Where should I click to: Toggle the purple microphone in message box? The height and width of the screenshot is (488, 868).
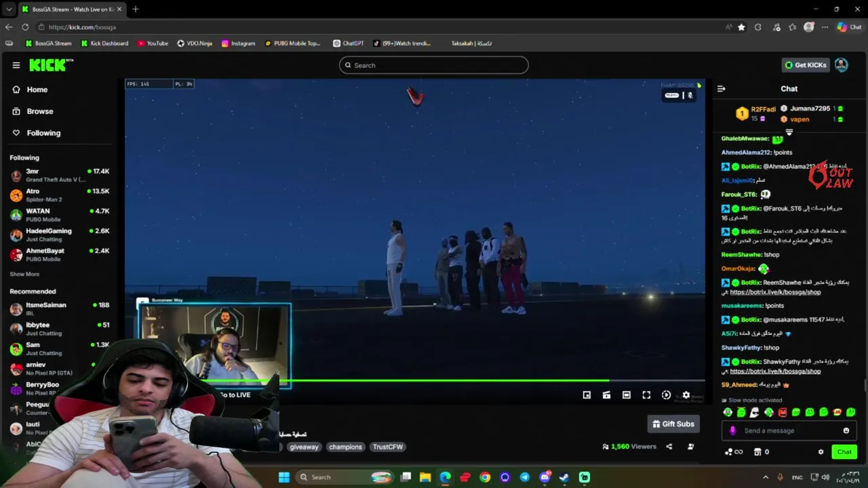(x=732, y=430)
